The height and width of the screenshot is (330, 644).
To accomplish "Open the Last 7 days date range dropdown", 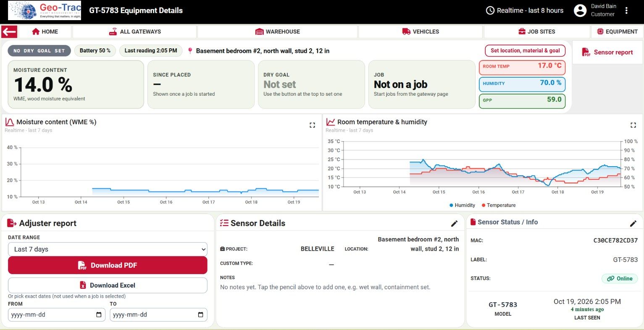I will click(108, 249).
